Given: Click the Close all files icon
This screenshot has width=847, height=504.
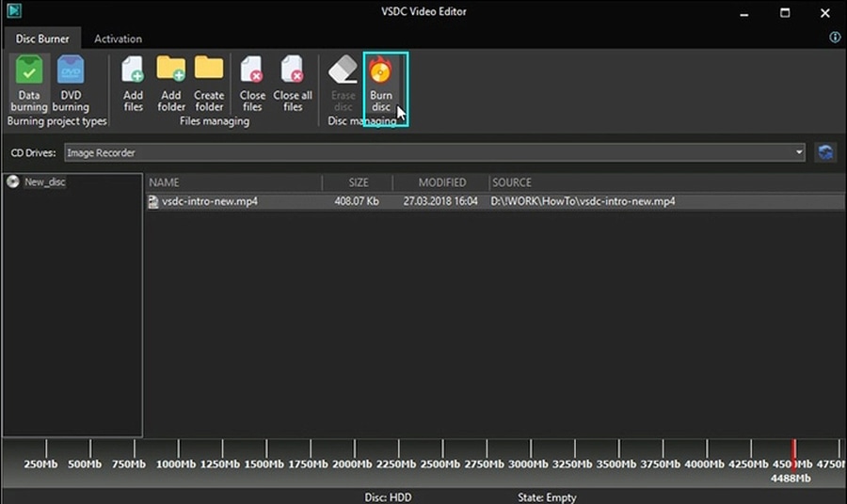Looking at the screenshot, I should 293,71.
